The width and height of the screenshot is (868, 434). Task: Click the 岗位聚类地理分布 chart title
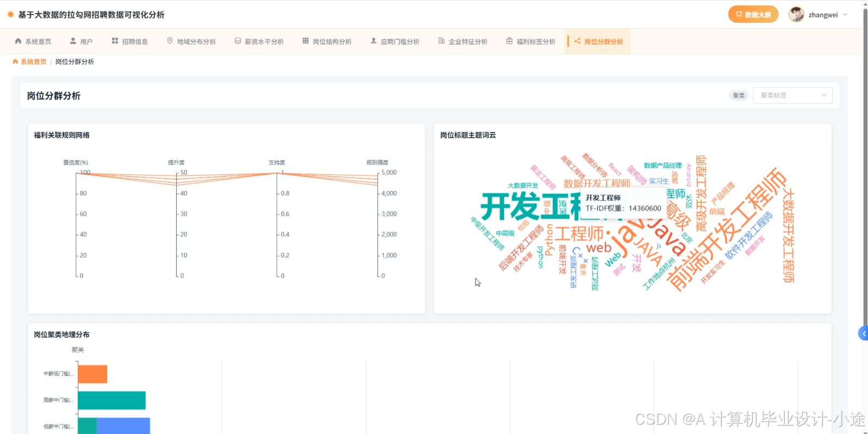62,334
